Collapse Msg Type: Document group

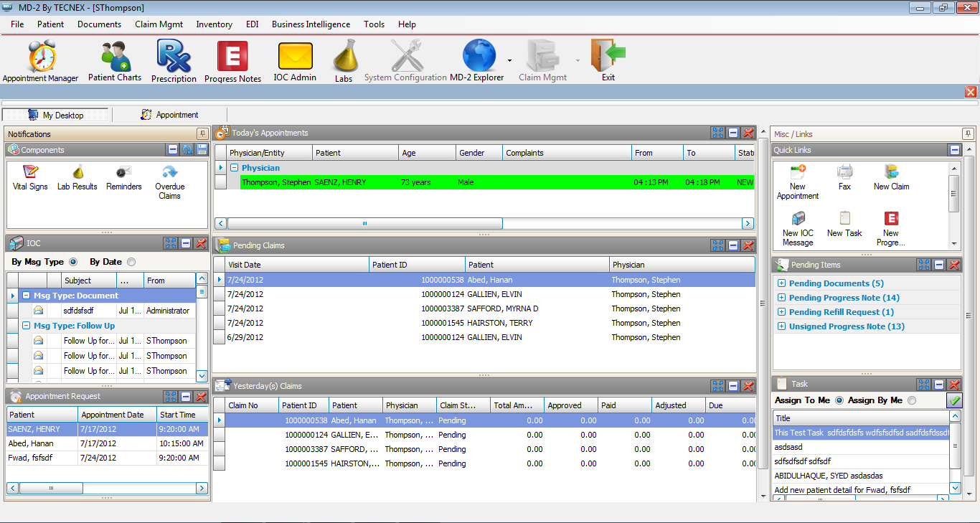click(26, 296)
